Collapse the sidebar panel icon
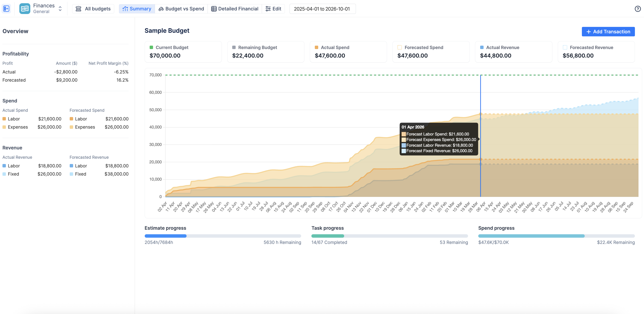 [6, 9]
